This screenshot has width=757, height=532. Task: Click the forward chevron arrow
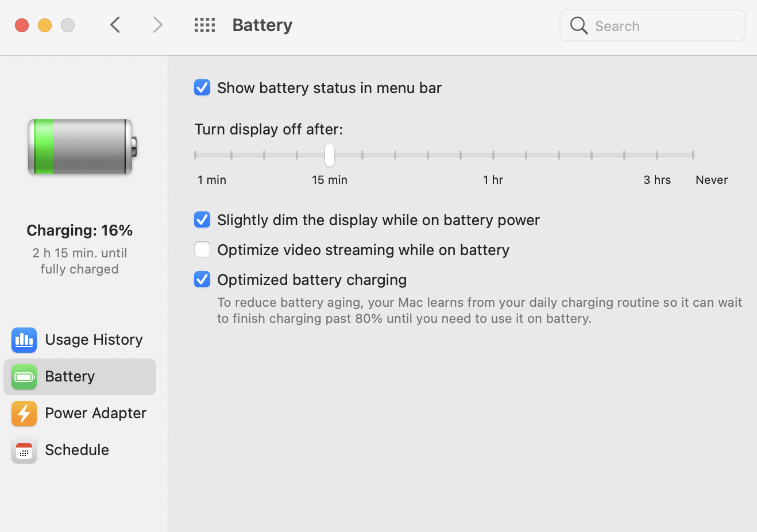(158, 25)
